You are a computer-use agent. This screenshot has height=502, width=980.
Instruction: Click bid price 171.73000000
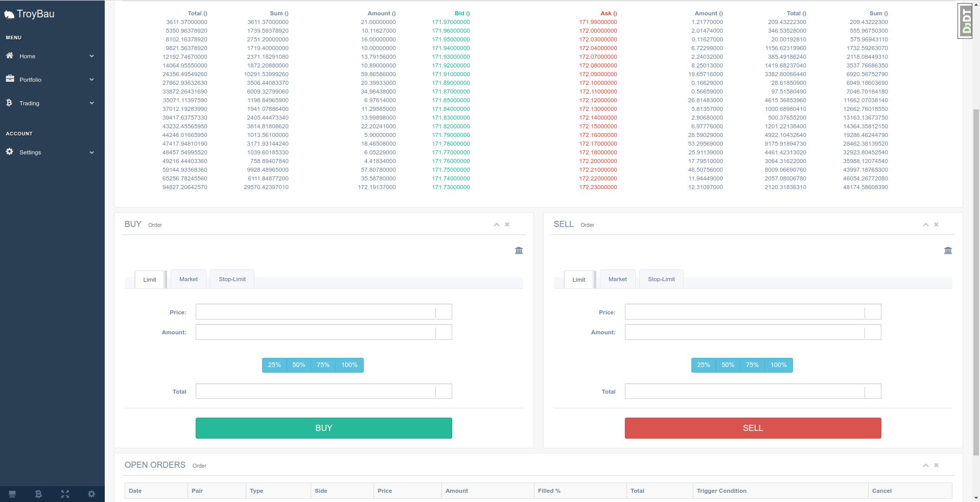(451, 187)
